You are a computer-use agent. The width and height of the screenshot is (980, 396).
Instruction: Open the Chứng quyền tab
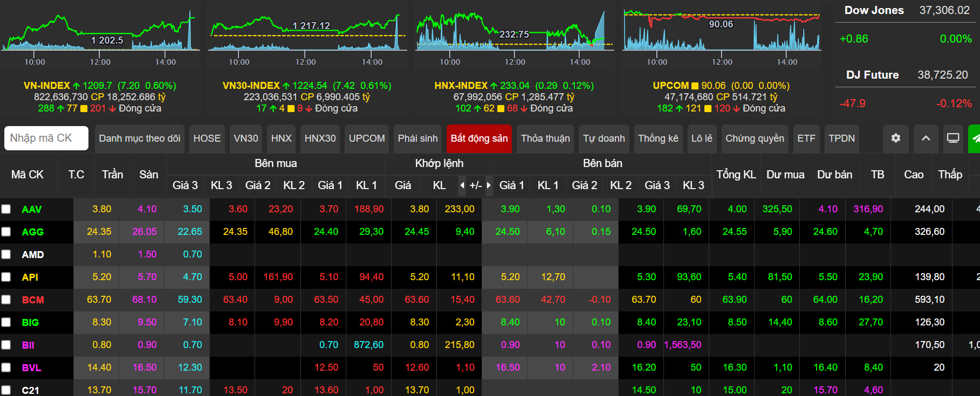click(755, 138)
